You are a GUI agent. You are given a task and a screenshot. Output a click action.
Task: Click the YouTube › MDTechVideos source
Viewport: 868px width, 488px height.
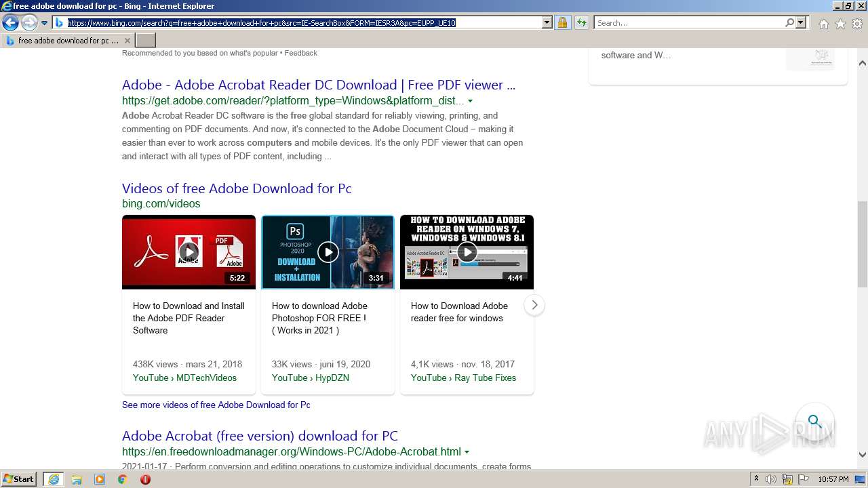click(x=184, y=378)
